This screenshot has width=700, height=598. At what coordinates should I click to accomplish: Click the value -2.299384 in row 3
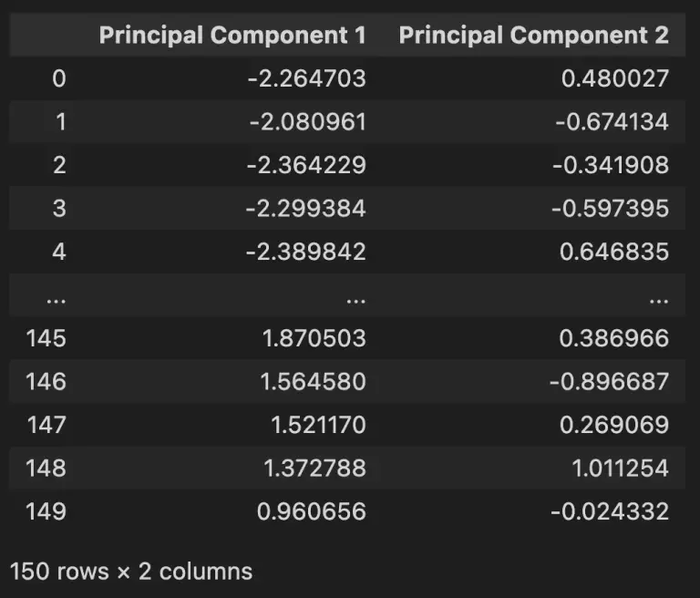(306, 209)
